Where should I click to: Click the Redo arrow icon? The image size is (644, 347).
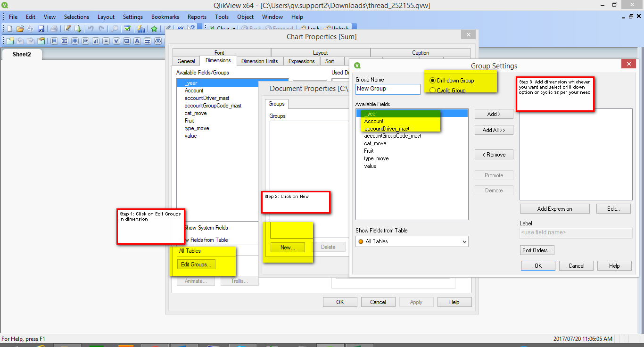[x=101, y=29]
